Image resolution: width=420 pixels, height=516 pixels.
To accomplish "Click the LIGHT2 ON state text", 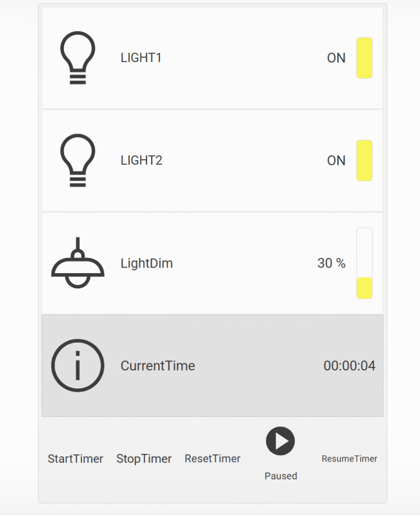I will click(336, 161).
